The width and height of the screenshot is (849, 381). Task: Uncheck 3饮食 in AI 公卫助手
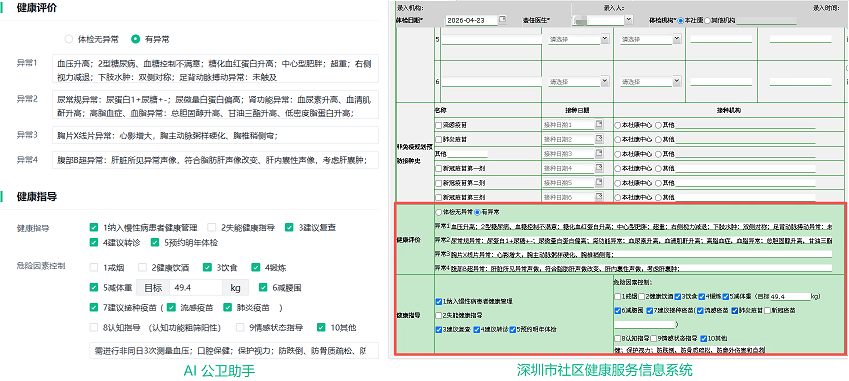point(207,267)
